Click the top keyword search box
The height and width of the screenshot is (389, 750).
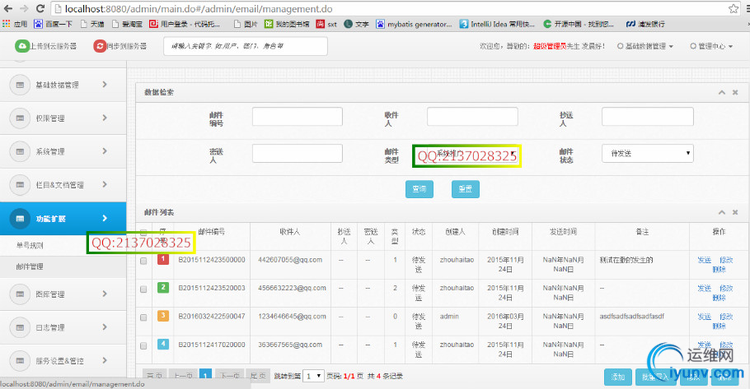(x=245, y=46)
